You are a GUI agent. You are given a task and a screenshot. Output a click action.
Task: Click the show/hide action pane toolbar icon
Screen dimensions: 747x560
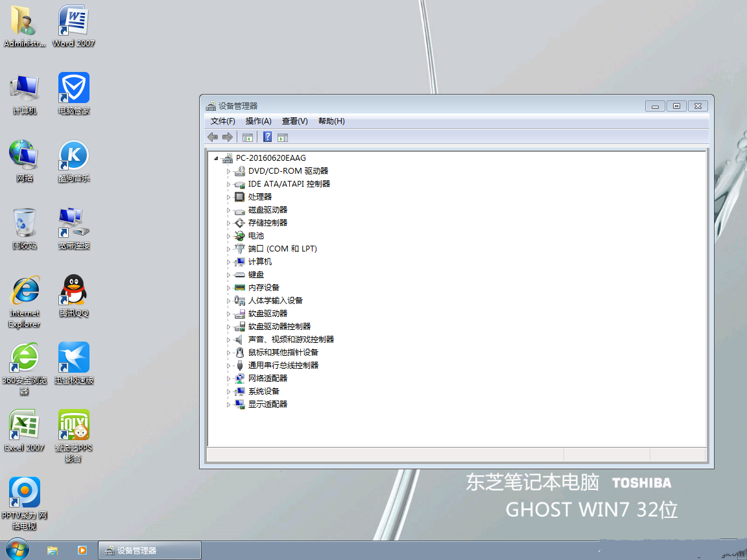pos(282,137)
